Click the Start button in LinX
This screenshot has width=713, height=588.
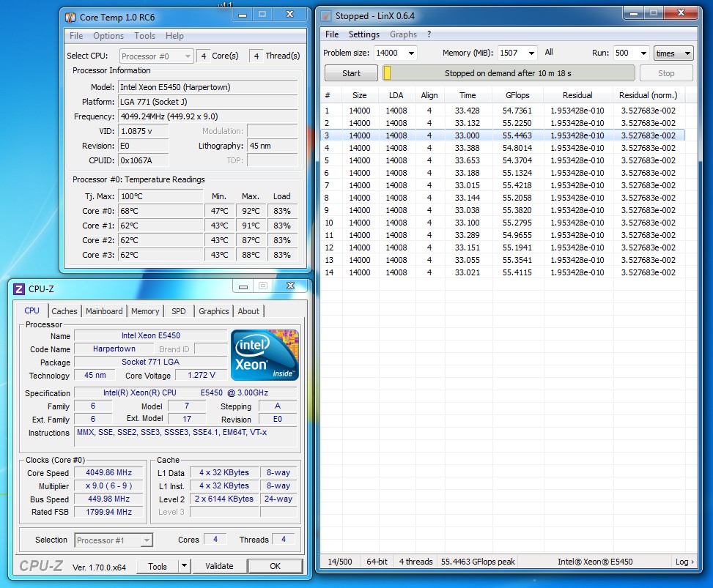point(351,73)
